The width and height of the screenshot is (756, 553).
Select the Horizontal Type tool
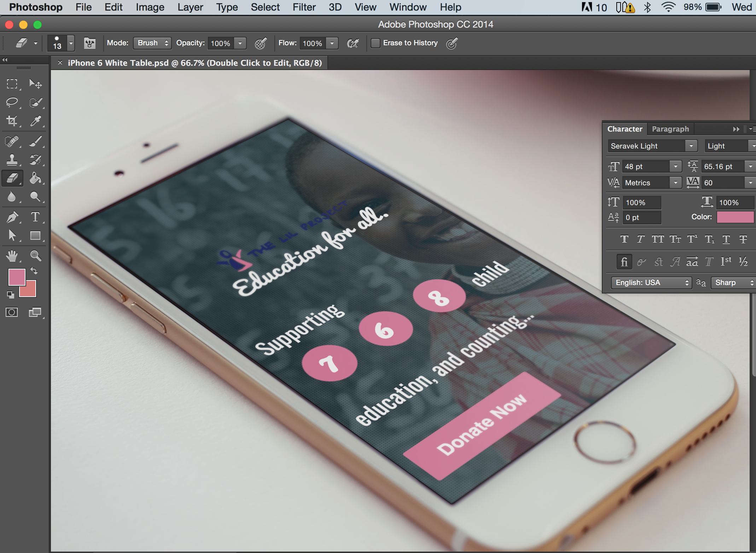(35, 217)
